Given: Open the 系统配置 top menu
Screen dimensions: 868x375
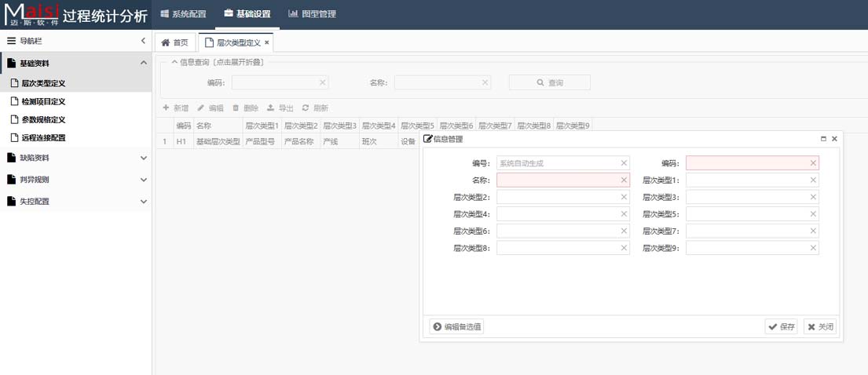Looking at the screenshot, I should [x=183, y=14].
